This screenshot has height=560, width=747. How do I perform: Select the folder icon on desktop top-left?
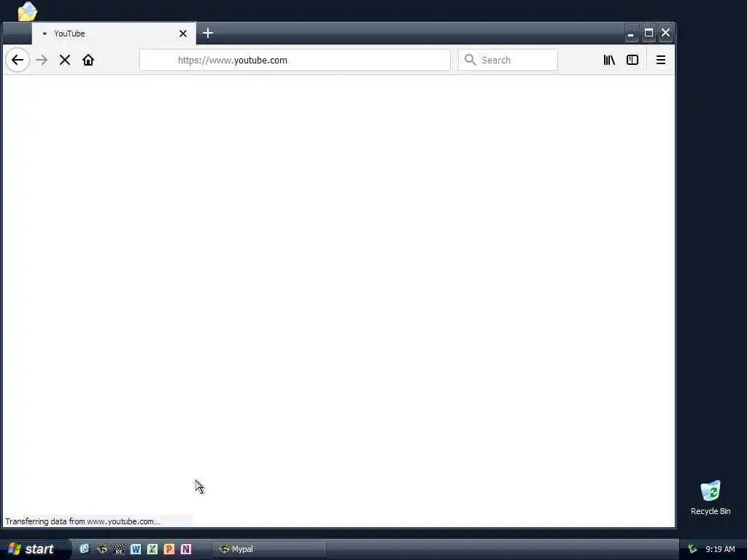click(27, 12)
